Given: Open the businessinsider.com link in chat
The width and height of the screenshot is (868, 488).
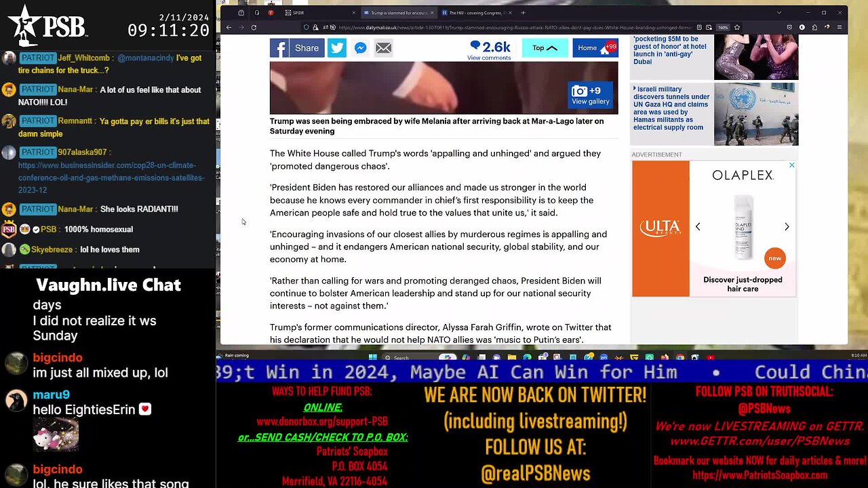Looking at the screenshot, I should (111, 178).
